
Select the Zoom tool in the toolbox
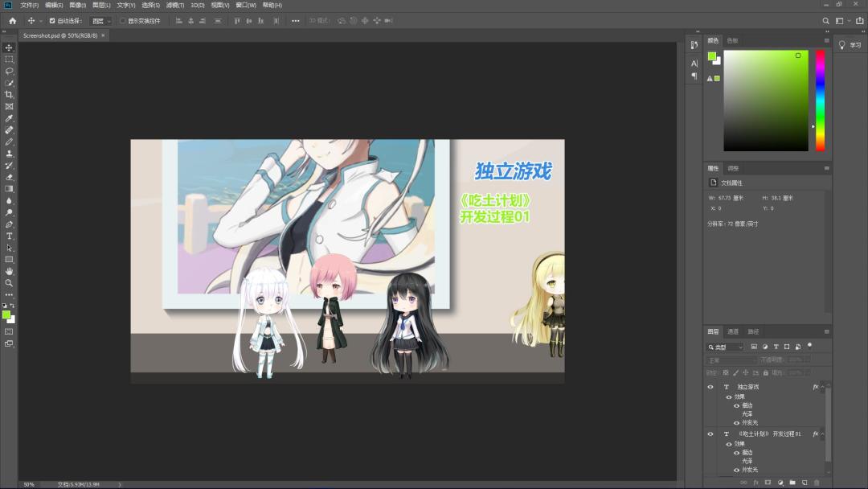(x=9, y=283)
